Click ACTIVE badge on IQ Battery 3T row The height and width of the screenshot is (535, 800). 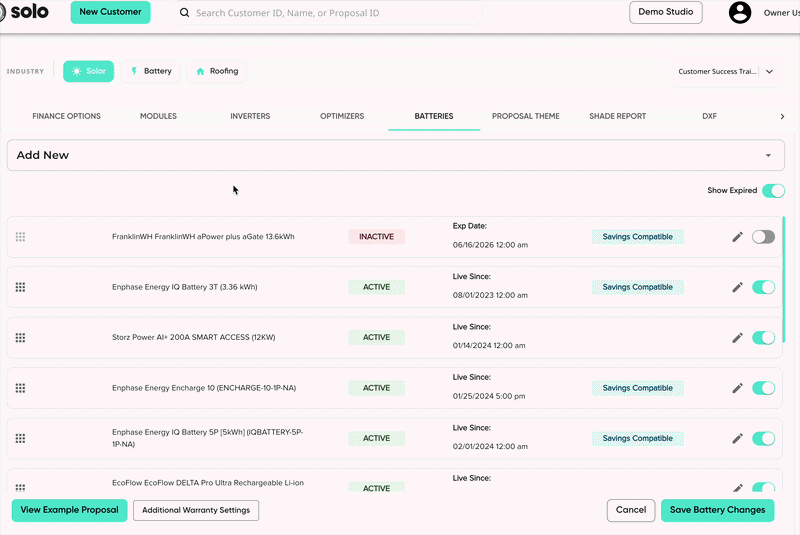coord(377,287)
